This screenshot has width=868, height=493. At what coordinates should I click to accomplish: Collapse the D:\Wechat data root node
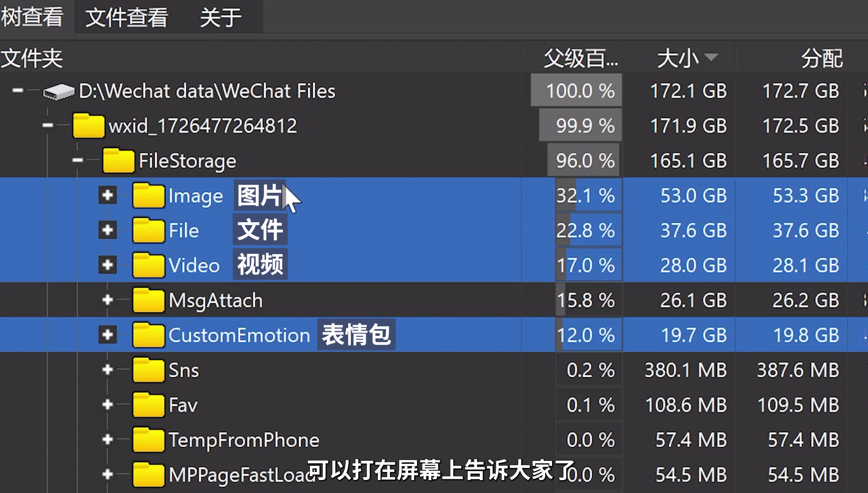[18, 90]
